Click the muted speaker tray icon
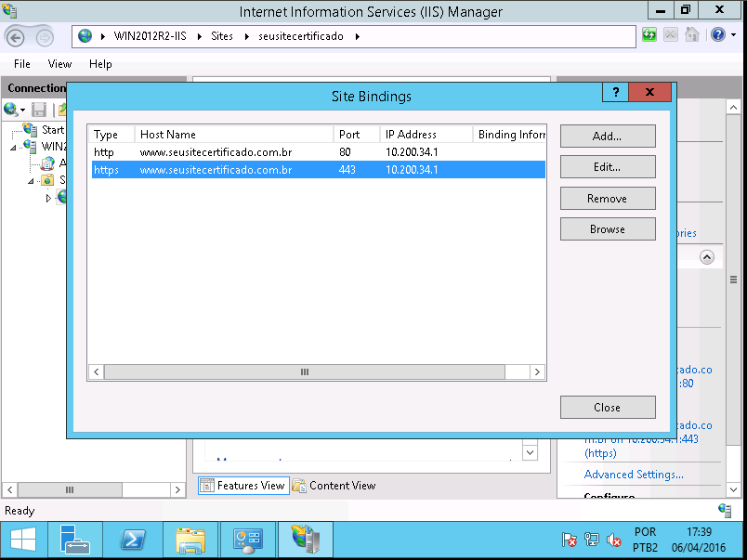The image size is (747, 560). pos(613,540)
